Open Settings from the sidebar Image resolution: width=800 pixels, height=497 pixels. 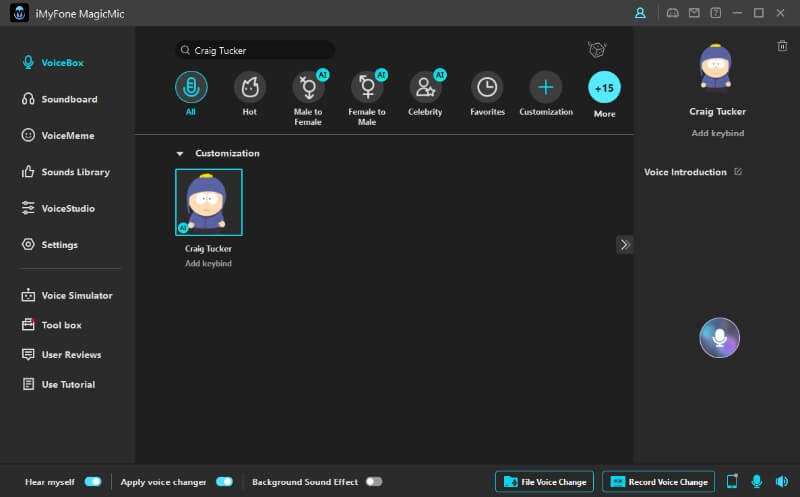[49, 244]
